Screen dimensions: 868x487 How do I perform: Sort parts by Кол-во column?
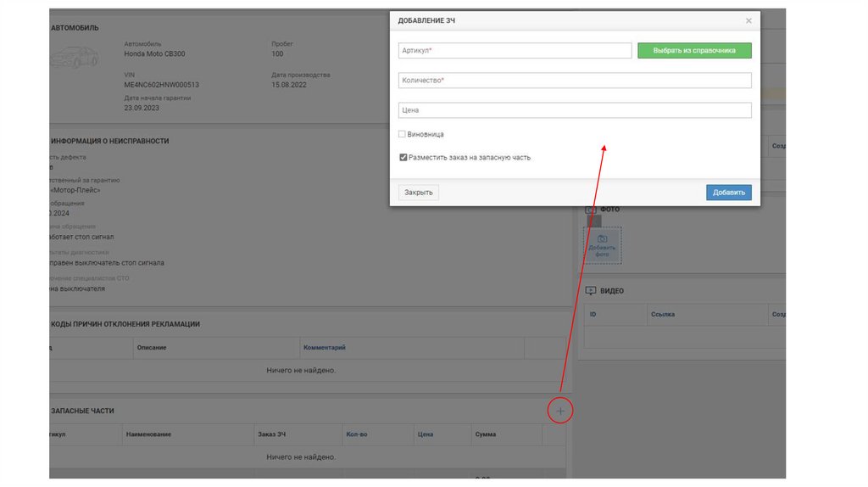(356, 434)
